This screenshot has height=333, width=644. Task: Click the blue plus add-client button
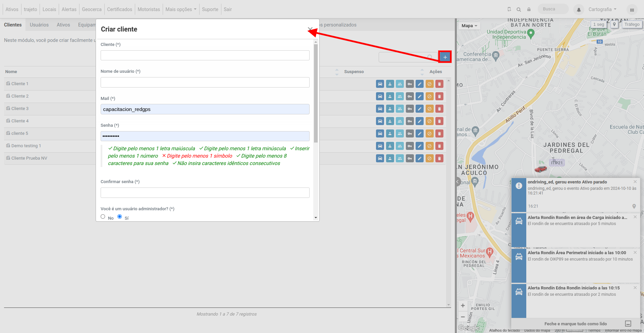pyautogui.click(x=445, y=57)
